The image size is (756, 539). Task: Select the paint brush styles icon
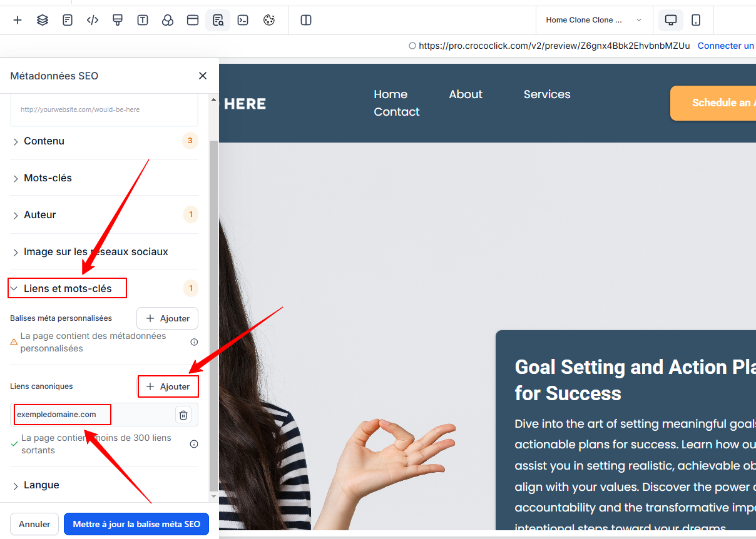118,20
